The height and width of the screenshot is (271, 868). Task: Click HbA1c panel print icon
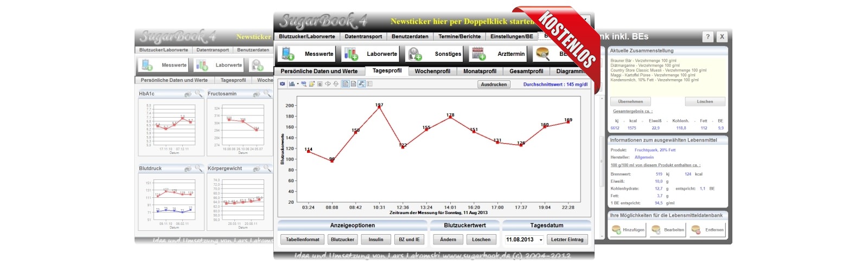188,94
